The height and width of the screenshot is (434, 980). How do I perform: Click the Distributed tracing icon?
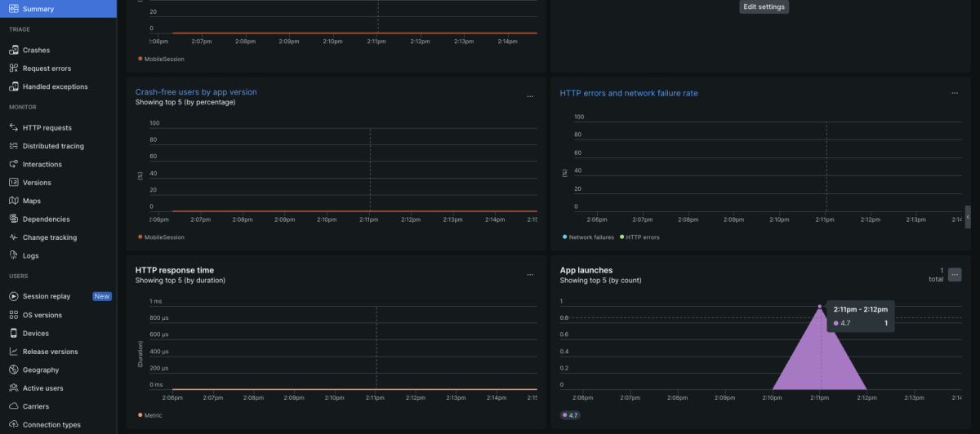pos(14,146)
